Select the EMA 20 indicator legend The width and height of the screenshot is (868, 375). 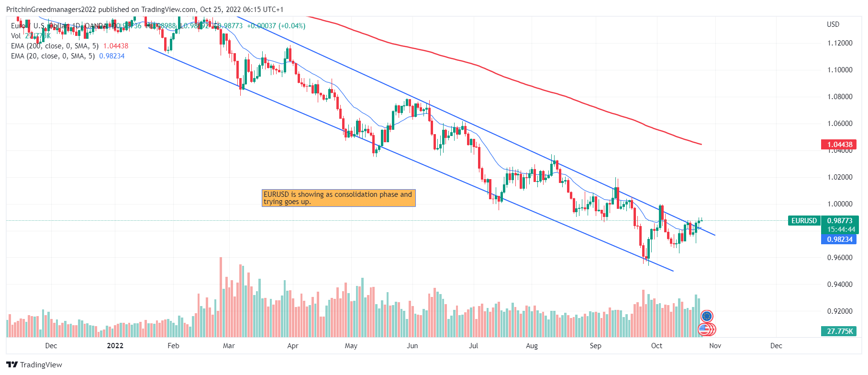tap(67, 56)
